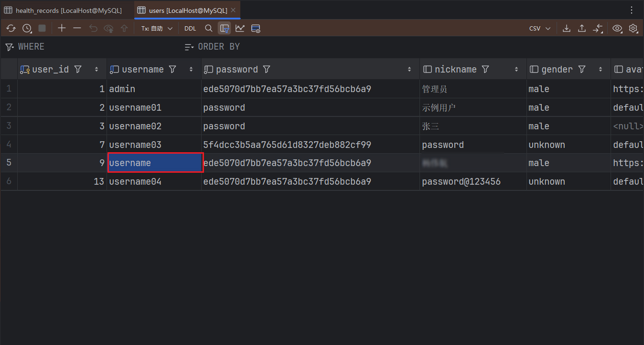644x345 pixels.
Task: Toggle sort arrows on password column
Action: click(x=409, y=69)
